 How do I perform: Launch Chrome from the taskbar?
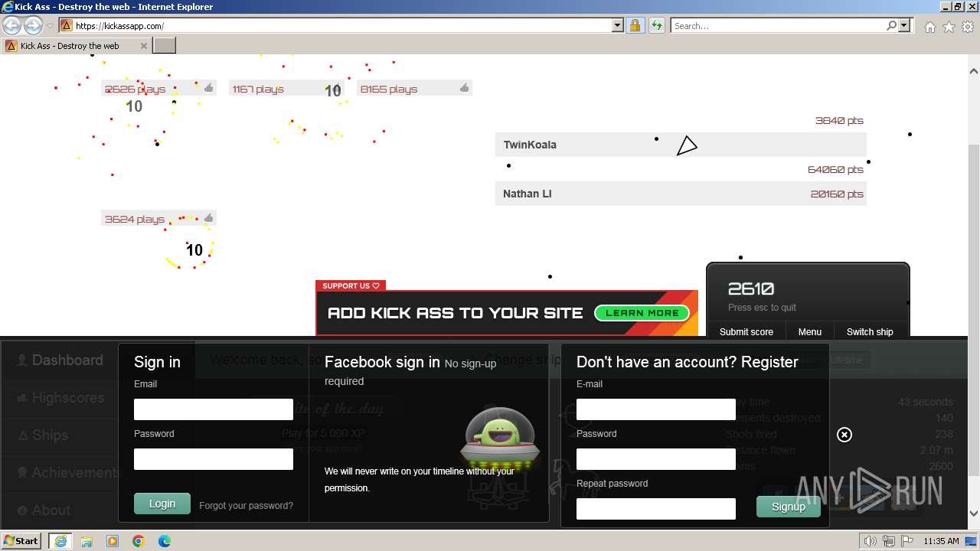click(x=139, y=541)
